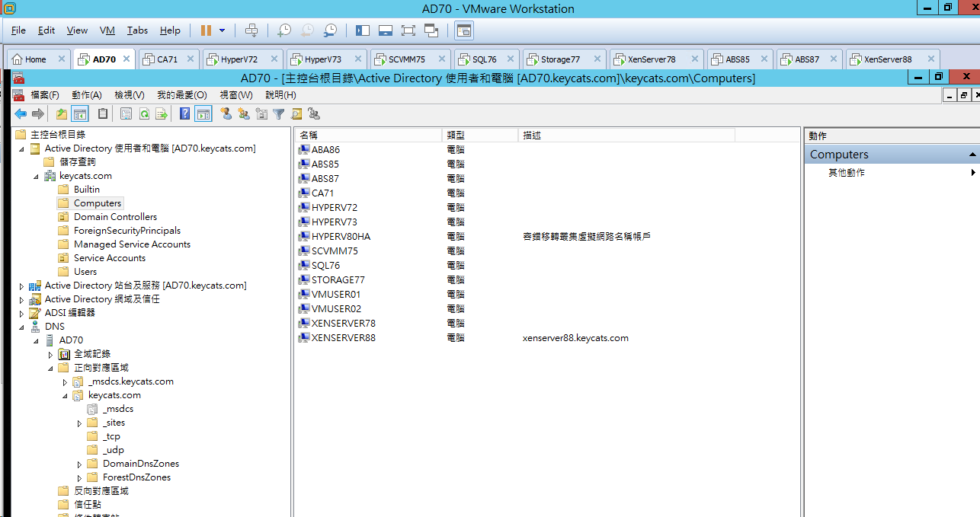Select Domain Controllers in the tree
980x517 pixels.
click(115, 217)
